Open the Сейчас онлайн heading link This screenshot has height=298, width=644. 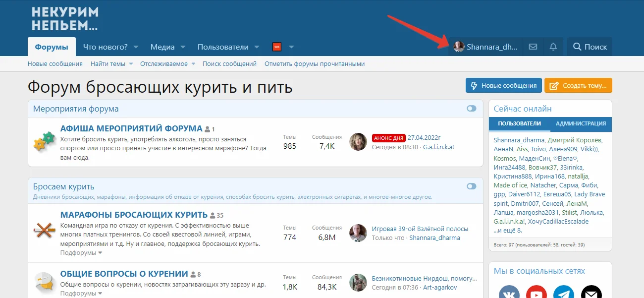[523, 109]
